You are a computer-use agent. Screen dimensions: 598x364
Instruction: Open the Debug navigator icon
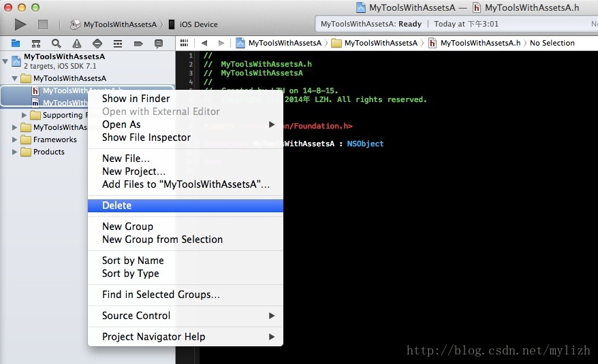point(118,44)
